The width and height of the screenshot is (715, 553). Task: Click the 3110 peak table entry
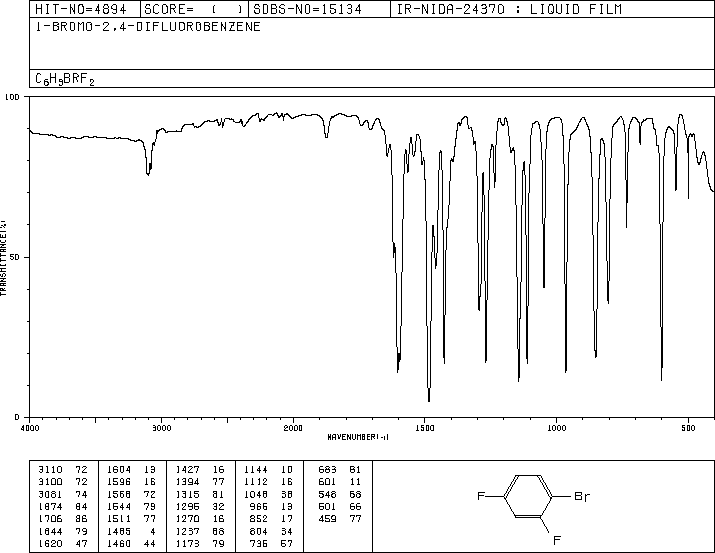pyautogui.click(x=63, y=470)
